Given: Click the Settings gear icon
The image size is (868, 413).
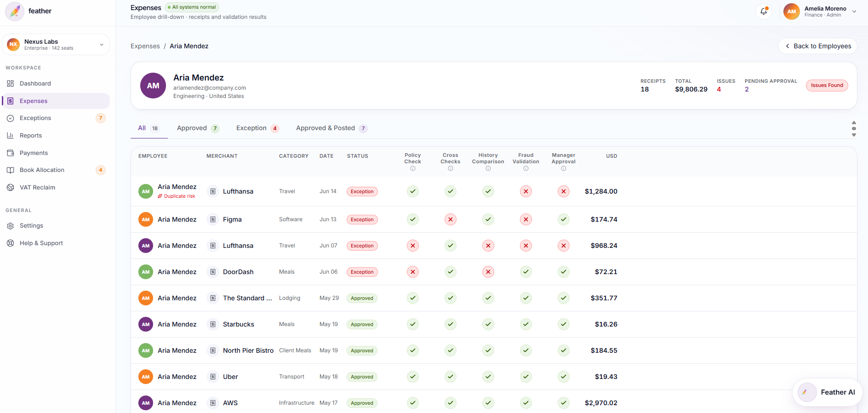Looking at the screenshot, I should (x=10, y=226).
